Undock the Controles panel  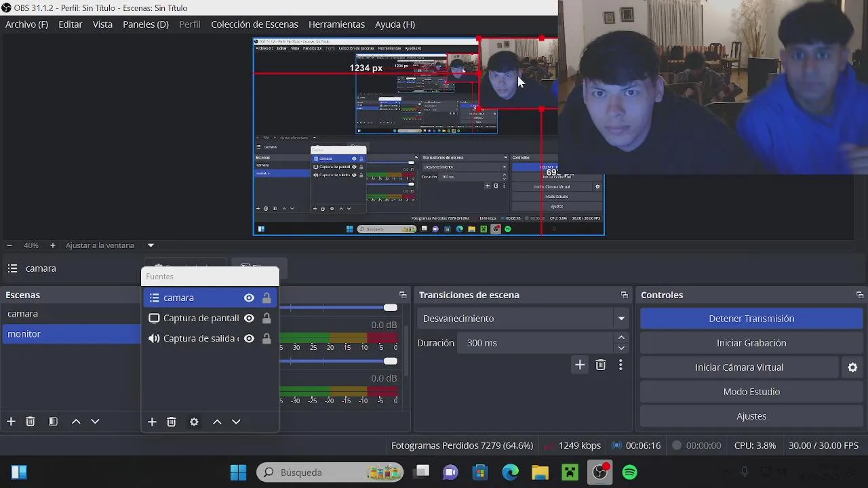(860, 295)
